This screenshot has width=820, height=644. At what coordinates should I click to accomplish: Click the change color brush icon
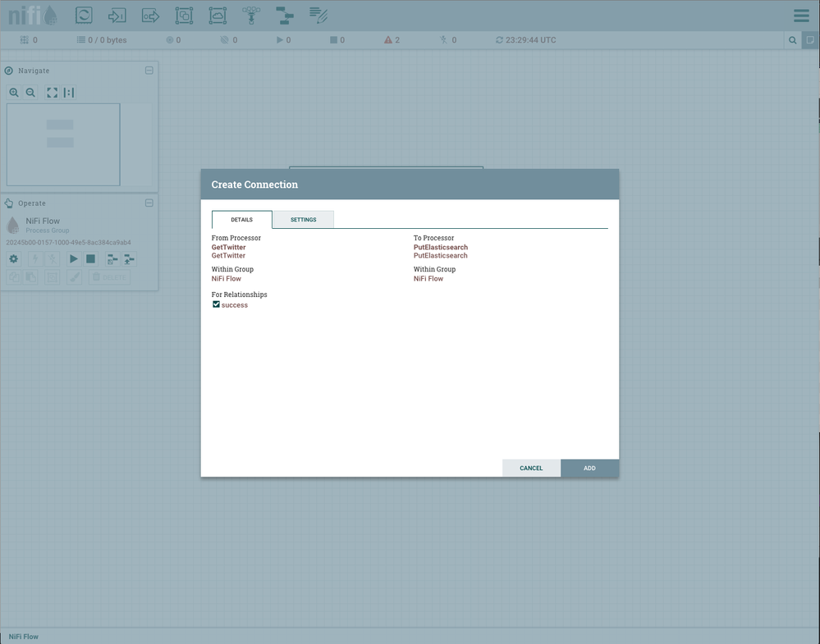74,277
